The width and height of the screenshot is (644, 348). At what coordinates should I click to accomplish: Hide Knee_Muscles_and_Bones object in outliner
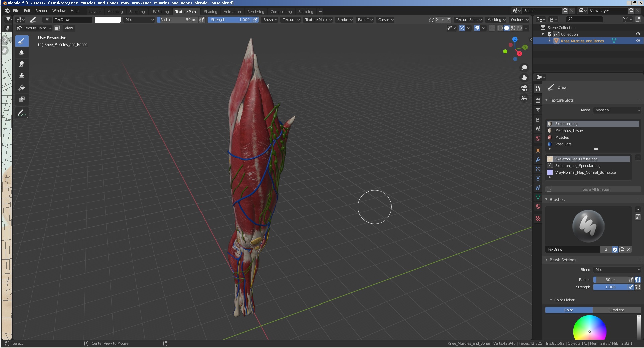click(638, 41)
